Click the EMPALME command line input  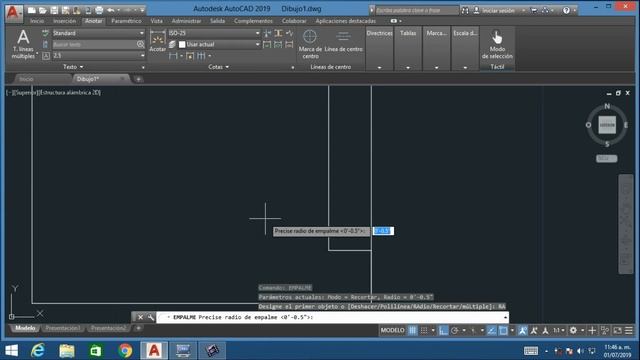click(x=332, y=317)
